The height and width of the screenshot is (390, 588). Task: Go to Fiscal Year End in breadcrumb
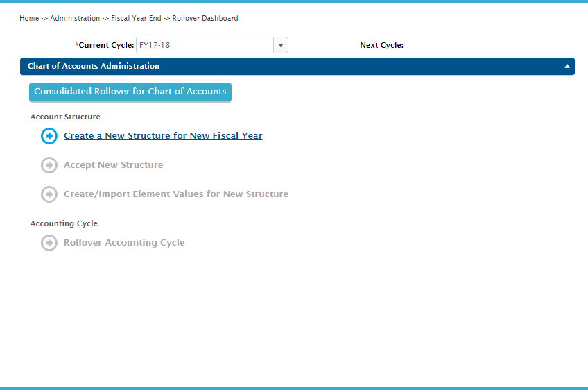[136, 18]
